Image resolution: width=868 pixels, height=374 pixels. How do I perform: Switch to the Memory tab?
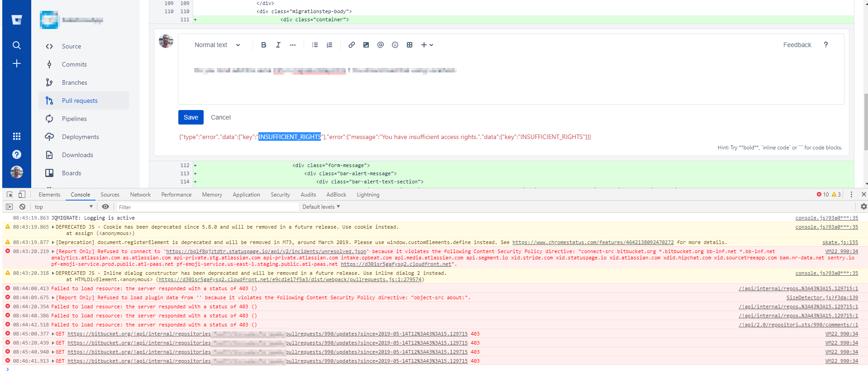[212, 195]
